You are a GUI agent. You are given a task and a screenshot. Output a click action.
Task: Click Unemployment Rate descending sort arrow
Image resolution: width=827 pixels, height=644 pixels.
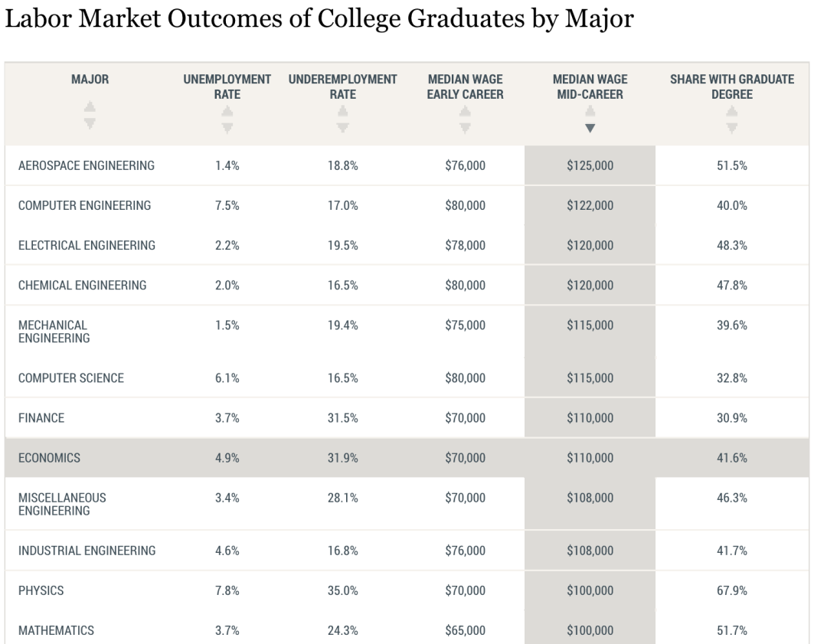227,127
